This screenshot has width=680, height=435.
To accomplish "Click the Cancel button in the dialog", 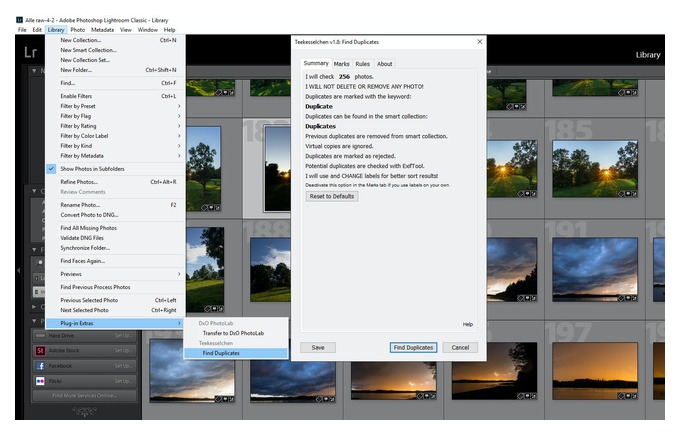I will [460, 347].
